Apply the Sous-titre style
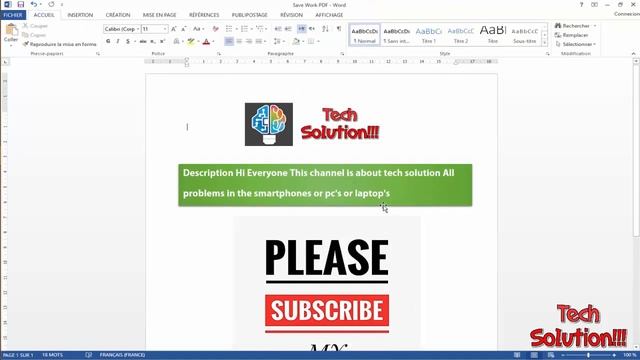The width and height of the screenshot is (640, 360). pos(524,35)
